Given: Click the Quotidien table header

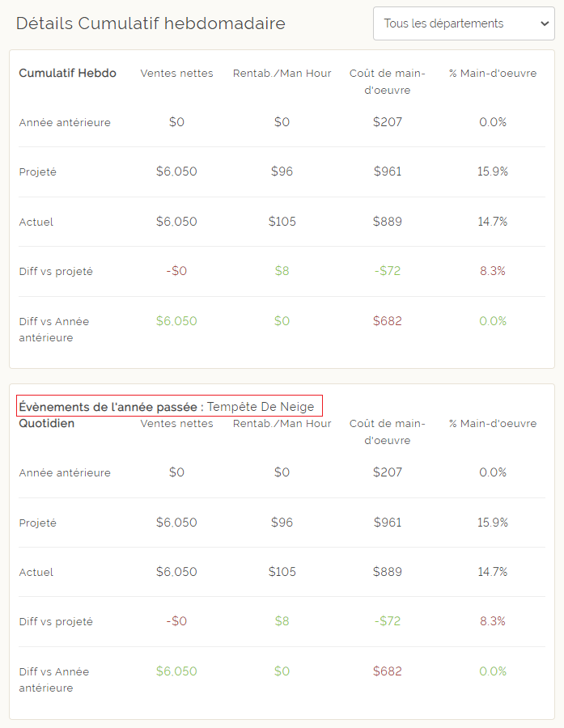Looking at the screenshot, I should click(46, 423).
